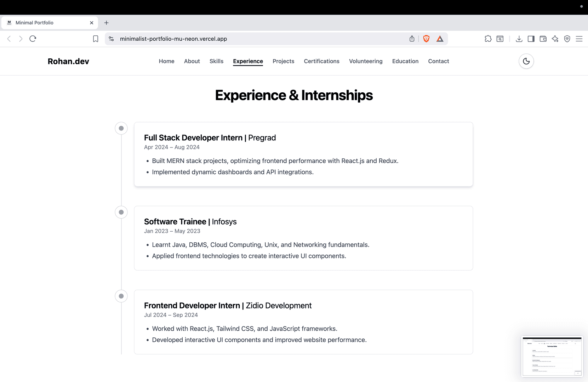Open the browser hamburger menu

click(x=579, y=39)
